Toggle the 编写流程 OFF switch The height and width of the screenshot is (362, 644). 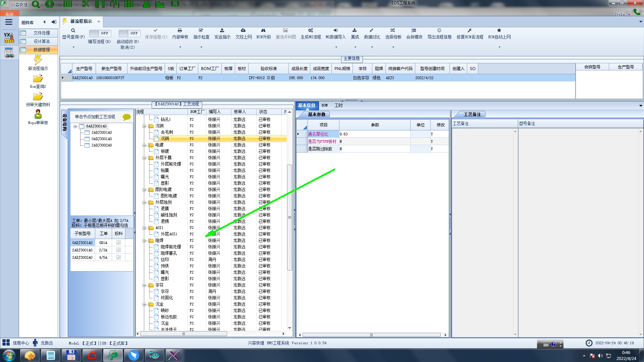click(100, 33)
